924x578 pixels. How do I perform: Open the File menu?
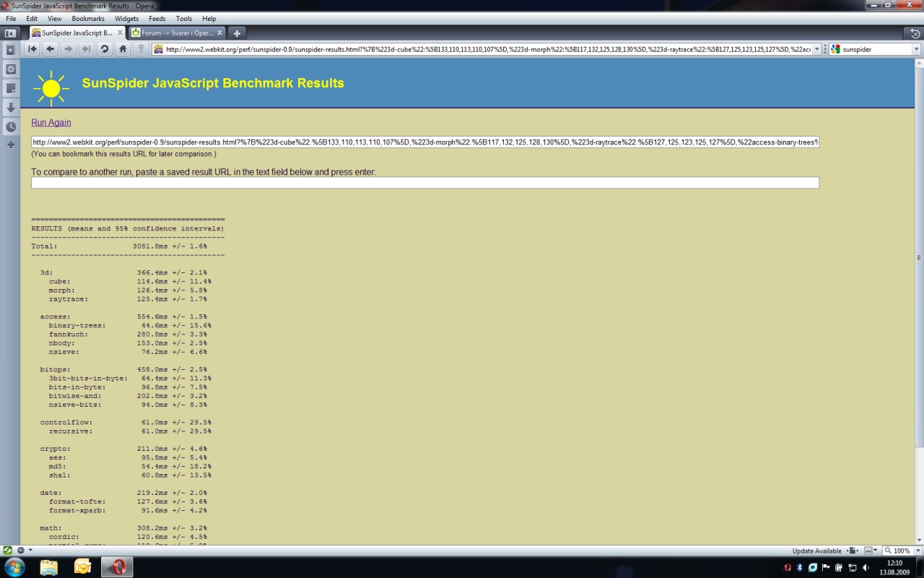11,18
